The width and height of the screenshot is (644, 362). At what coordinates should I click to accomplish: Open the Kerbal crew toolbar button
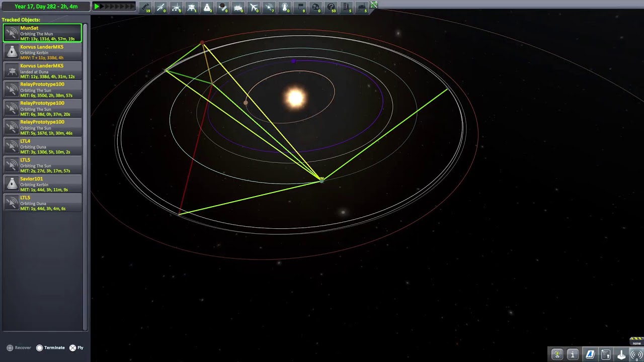(x=557, y=354)
